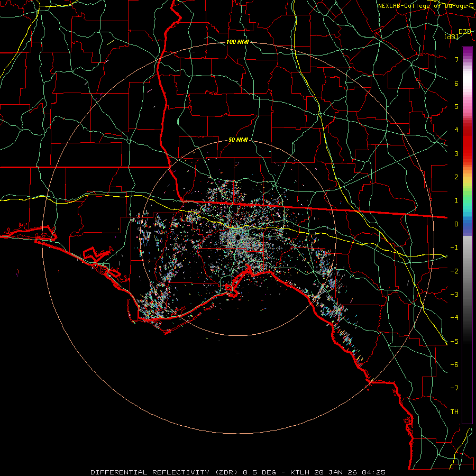Click the 5 dB value on color scale
The image size is (476, 476).
(x=456, y=106)
